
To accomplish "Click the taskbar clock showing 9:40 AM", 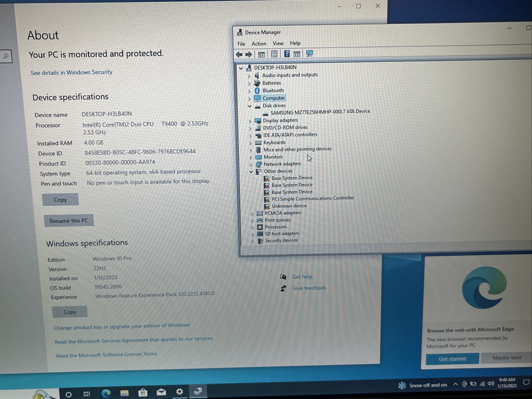I will 507,383.
